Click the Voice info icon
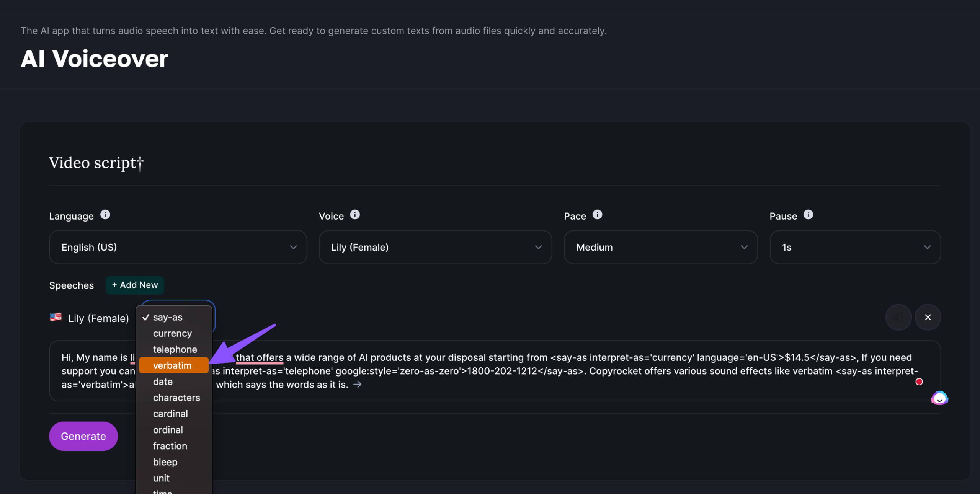Screen dimensions: 980x494 coord(355,215)
